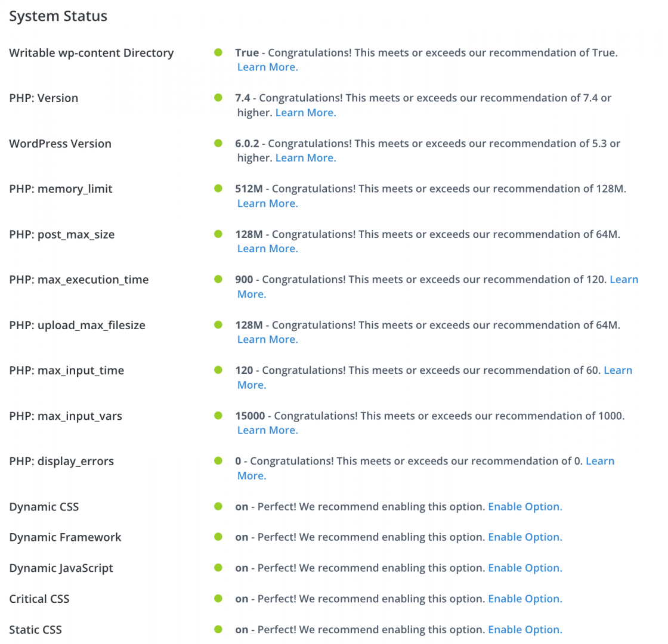Screen dimensions: 668x644
Task: Open Learn More link for PHP memory_limit
Action: click(268, 203)
